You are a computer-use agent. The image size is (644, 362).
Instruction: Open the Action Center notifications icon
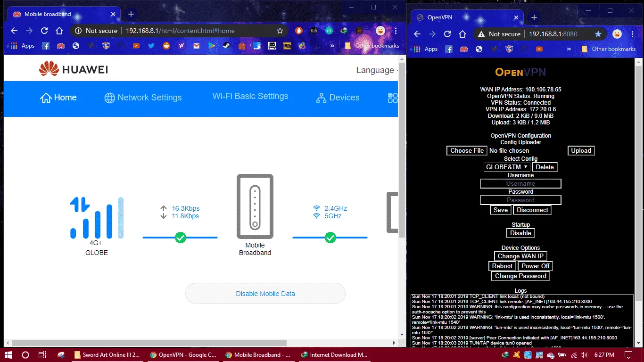tap(629, 355)
